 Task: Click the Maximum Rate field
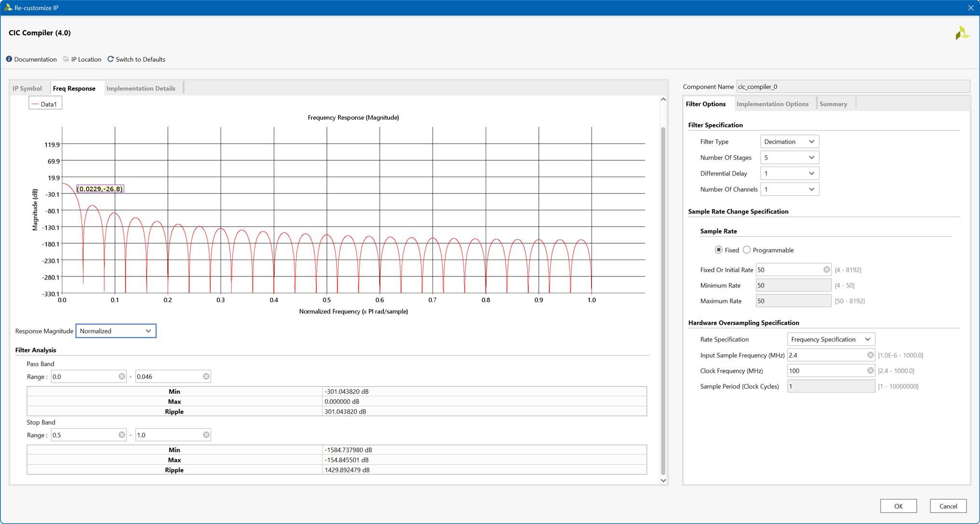(793, 301)
